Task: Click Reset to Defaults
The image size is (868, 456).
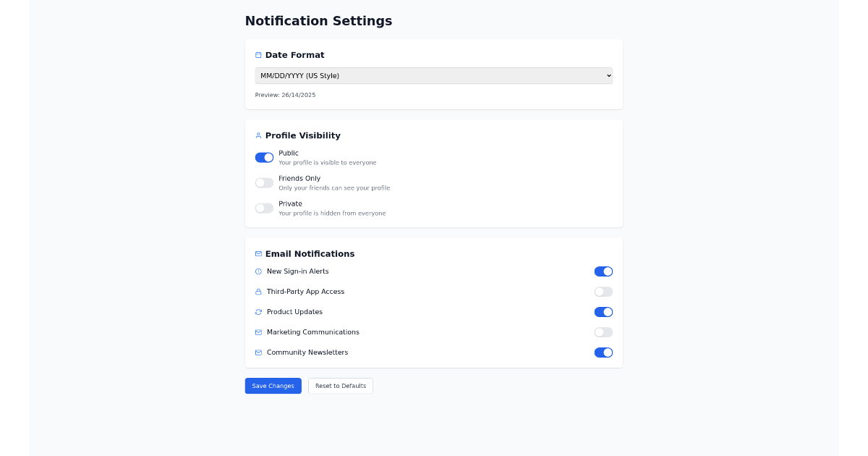Action: pos(340,386)
